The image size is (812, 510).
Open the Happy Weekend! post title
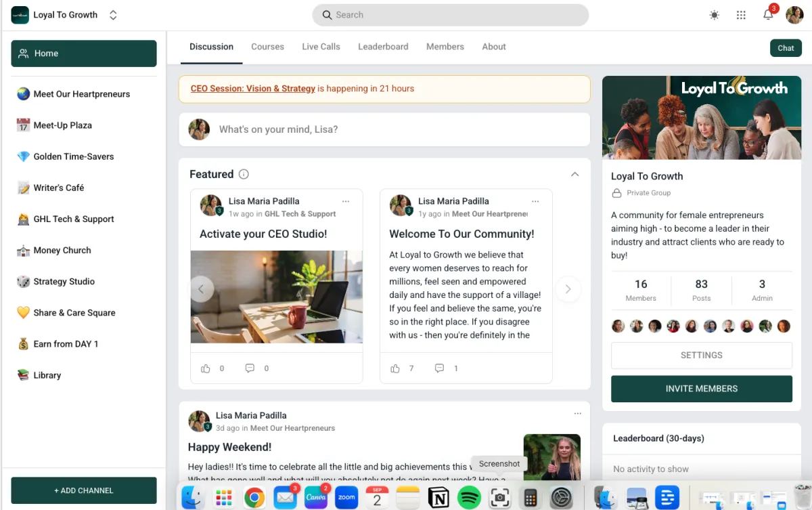[x=229, y=447]
